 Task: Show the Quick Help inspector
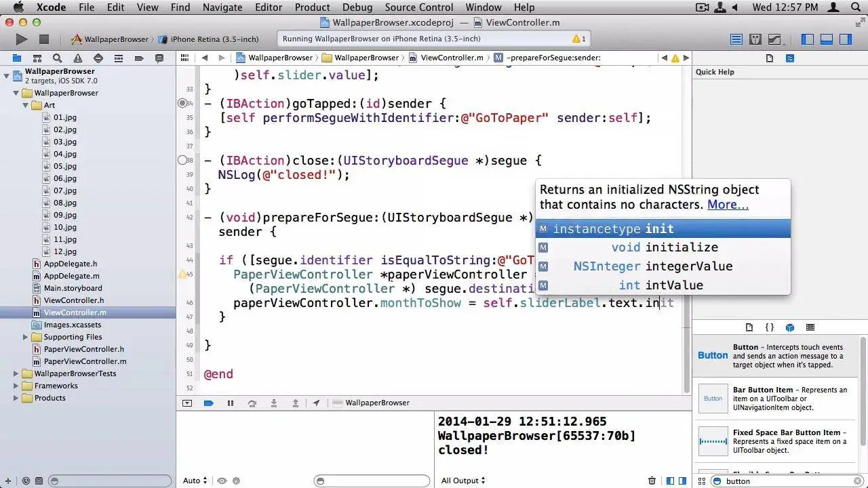(x=790, y=58)
